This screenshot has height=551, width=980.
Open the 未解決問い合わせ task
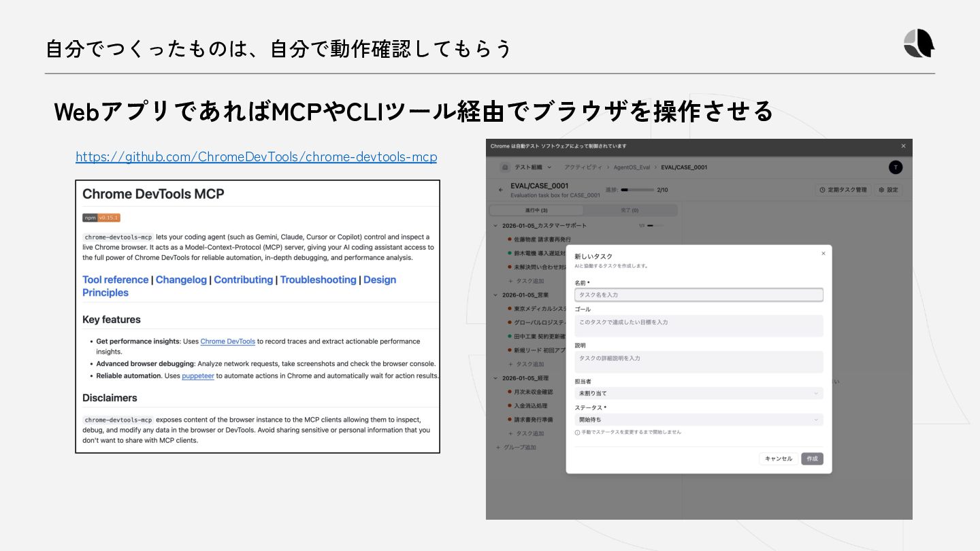pos(538,267)
